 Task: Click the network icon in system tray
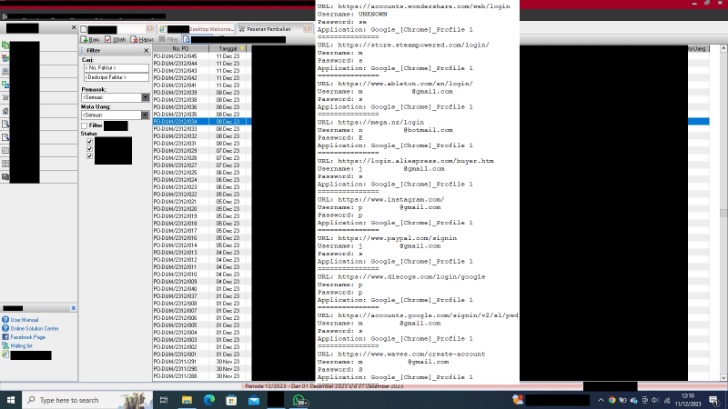667,400
